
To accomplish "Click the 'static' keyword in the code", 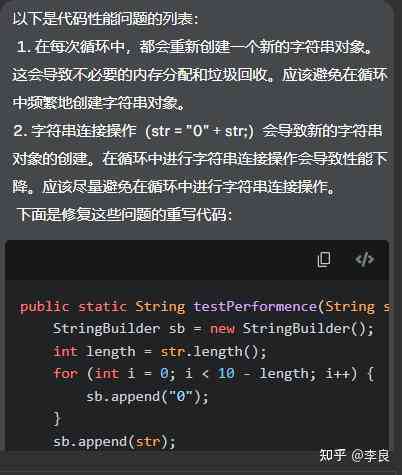I will [x=103, y=306].
